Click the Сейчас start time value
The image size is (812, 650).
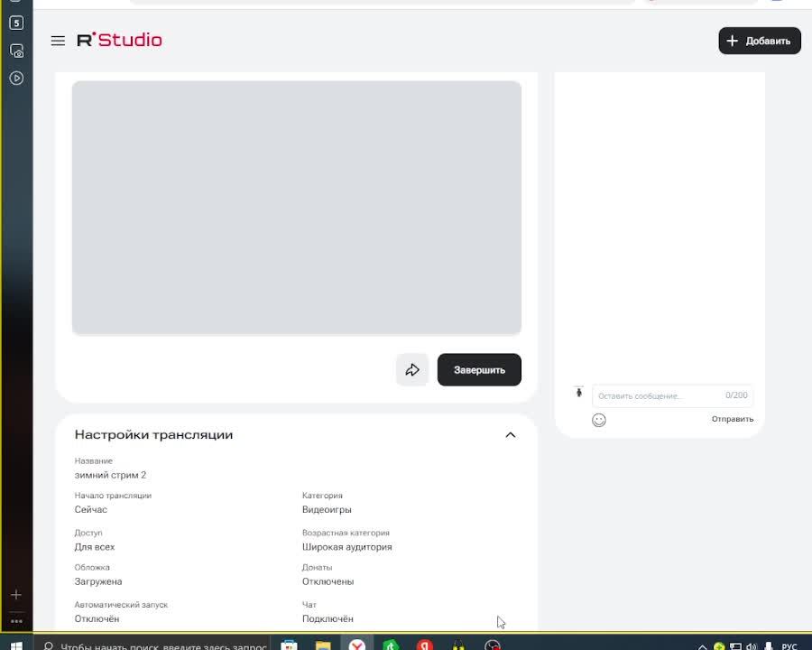[90, 509]
